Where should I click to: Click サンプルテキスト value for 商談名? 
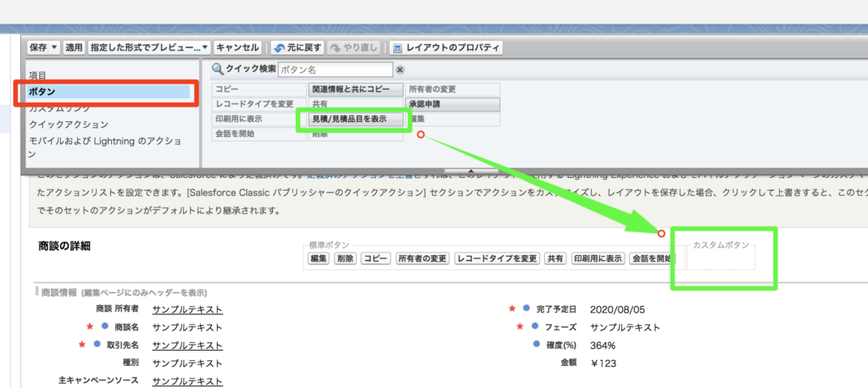pos(187,327)
